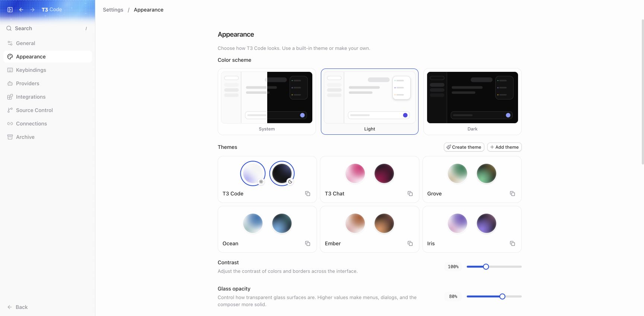Image resolution: width=644 pixels, height=316 pixels.
Task: Click the Connections link icon
Action: pyautogui.click(x=10, y=124)
